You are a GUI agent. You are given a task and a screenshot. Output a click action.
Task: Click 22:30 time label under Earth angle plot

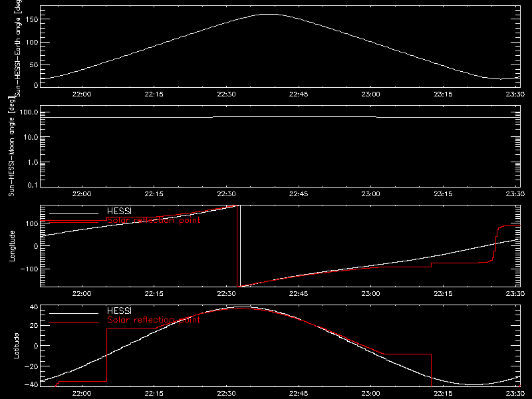[x=226, y=94]
